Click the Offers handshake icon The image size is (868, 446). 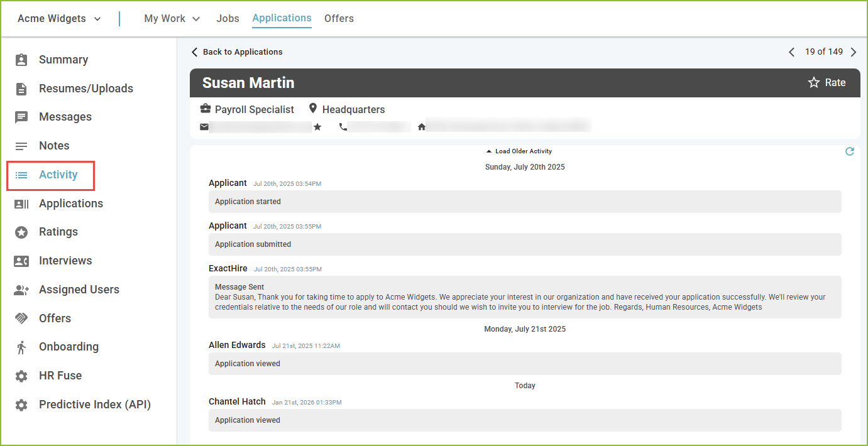[21, 318]
